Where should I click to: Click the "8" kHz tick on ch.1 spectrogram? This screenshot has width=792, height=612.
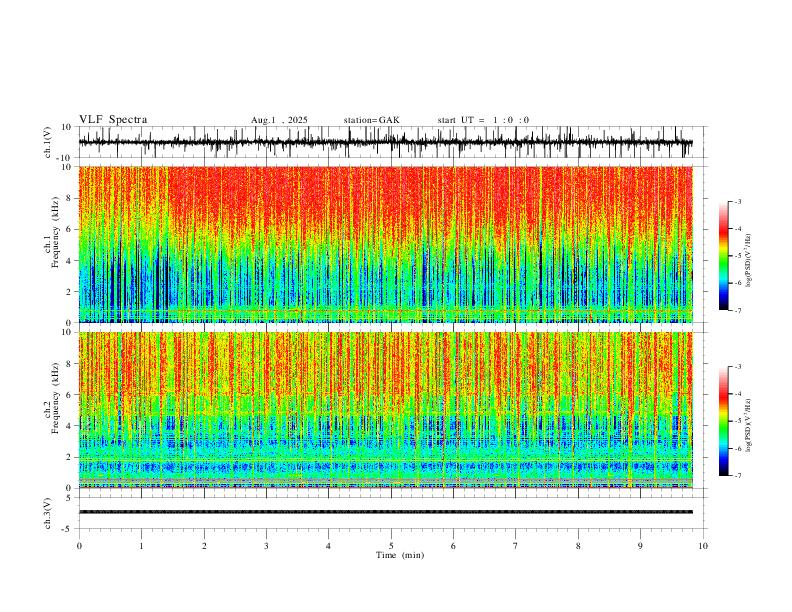point(70,198)
